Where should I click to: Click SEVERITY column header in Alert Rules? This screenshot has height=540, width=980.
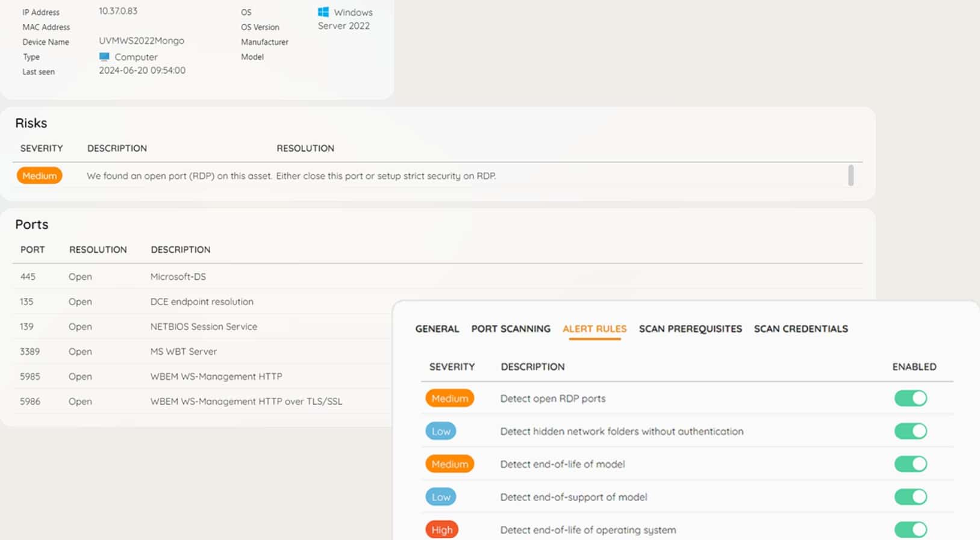point(452,367)
